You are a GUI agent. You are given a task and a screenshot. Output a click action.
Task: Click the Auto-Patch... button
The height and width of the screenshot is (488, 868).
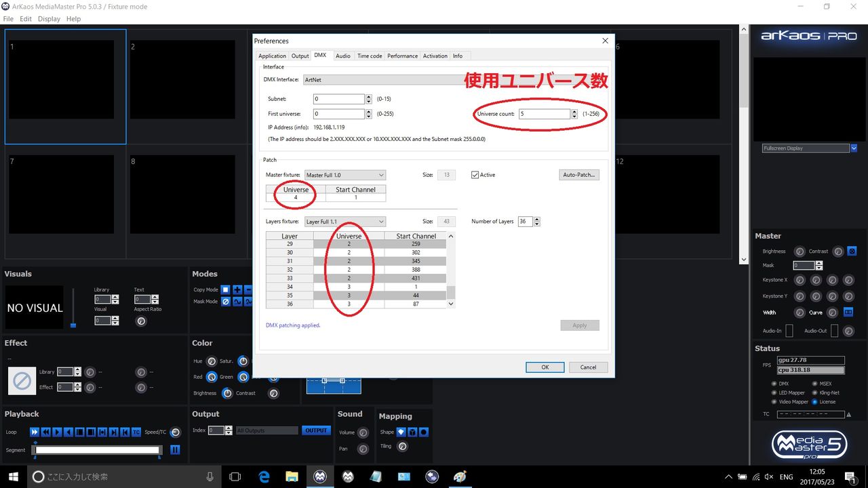coord(579,175)
